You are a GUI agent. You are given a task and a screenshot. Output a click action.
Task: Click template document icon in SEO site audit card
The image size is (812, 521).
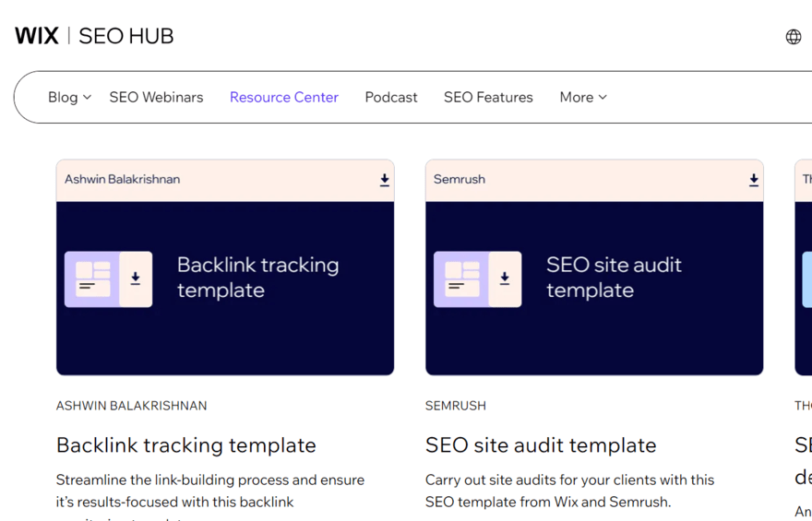click(477, 279)
